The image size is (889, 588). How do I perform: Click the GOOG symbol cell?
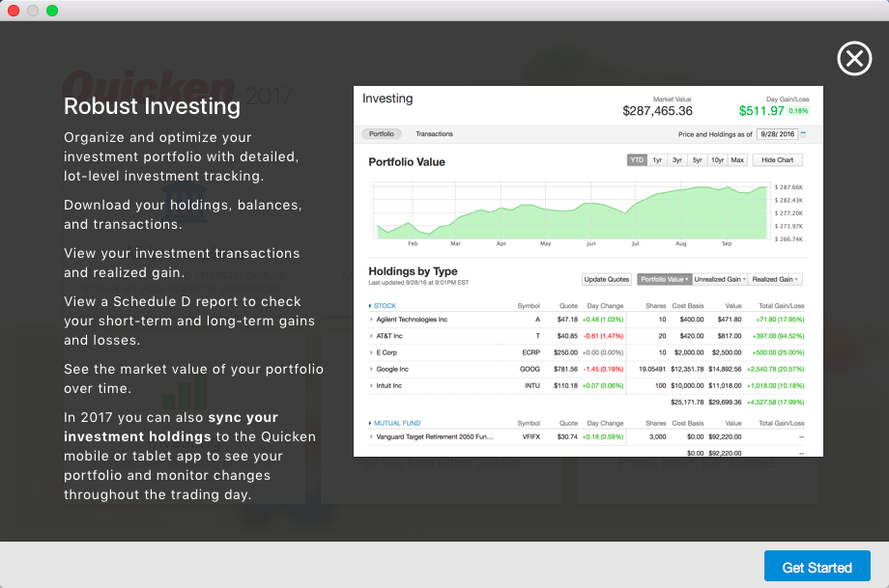530,369
